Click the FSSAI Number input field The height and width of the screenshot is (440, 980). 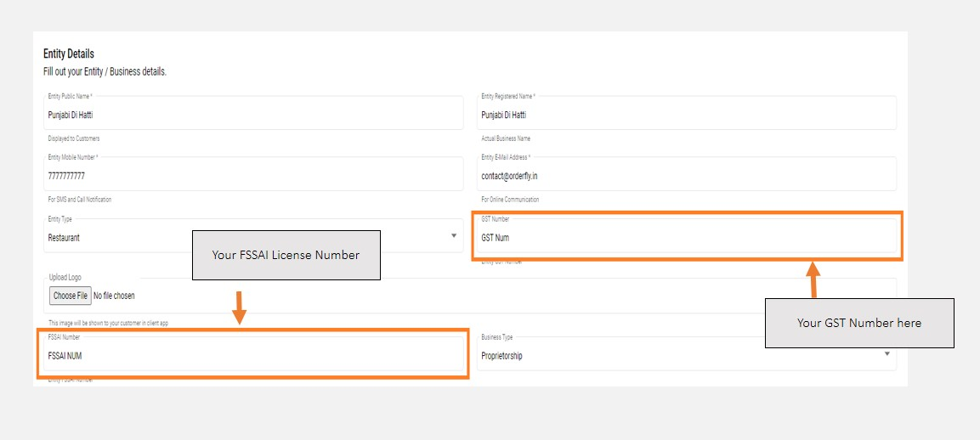(x=252, y=356)
